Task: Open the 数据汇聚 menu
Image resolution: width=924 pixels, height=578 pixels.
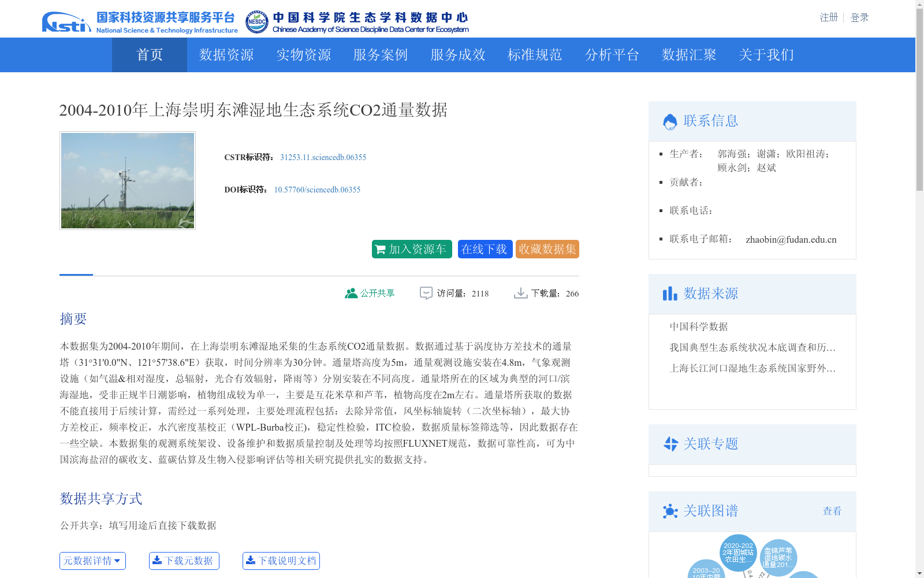Action: [x=689, y=55]
